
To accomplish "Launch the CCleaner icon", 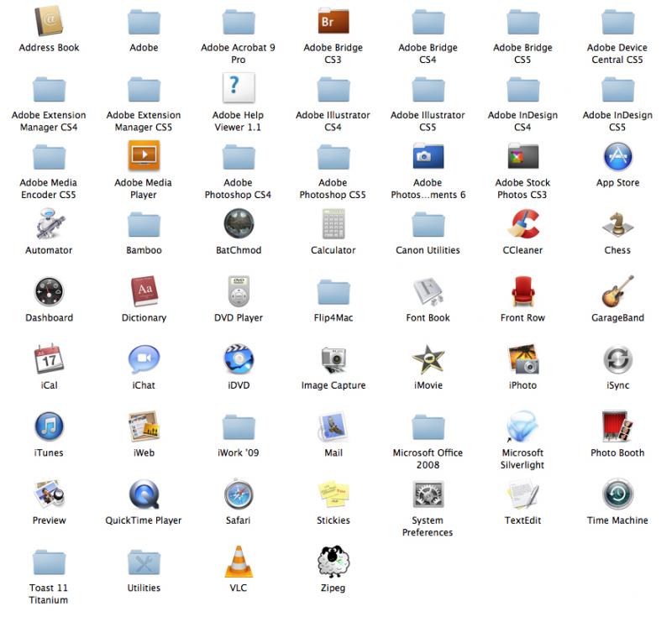I will (x=523, y=223).
